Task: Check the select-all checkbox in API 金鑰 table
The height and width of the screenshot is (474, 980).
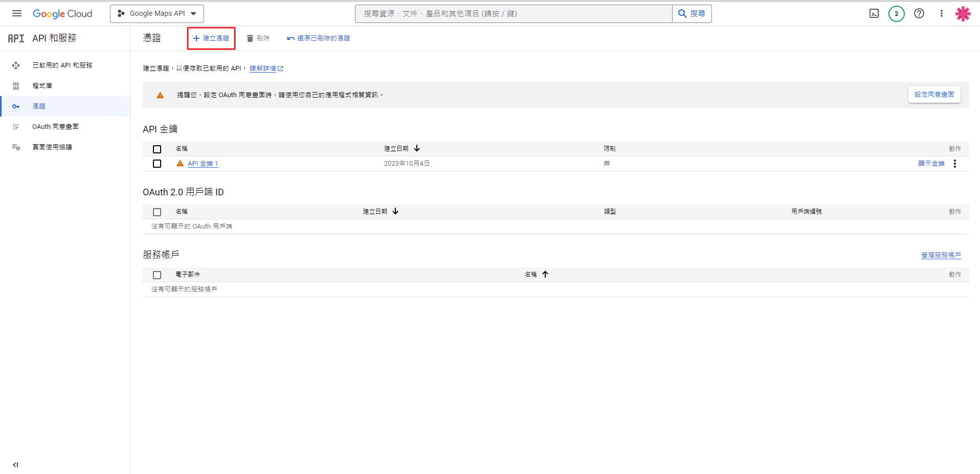Action: 157,149
